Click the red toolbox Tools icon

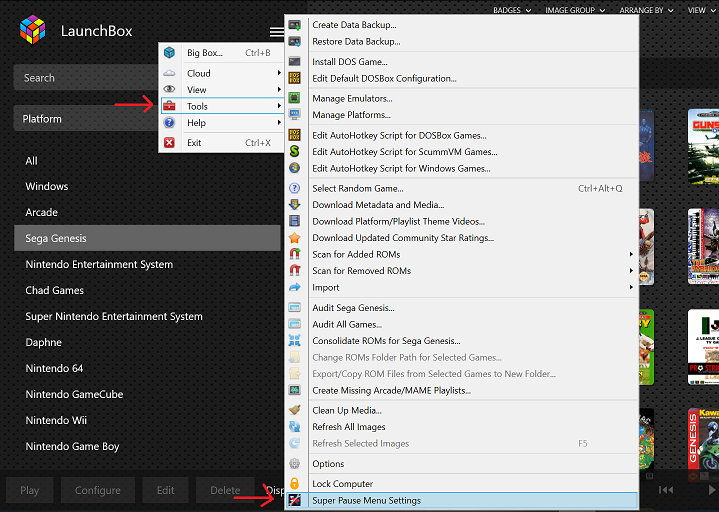coord(169,106)
